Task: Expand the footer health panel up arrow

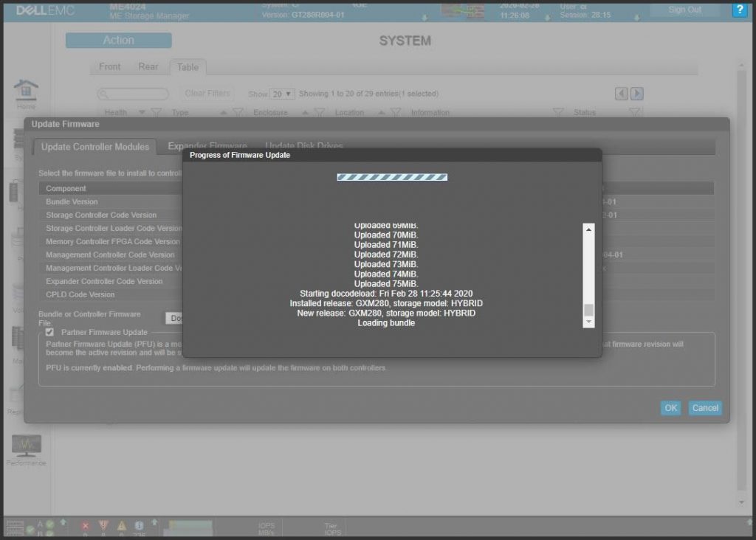Action: (63, 522)
